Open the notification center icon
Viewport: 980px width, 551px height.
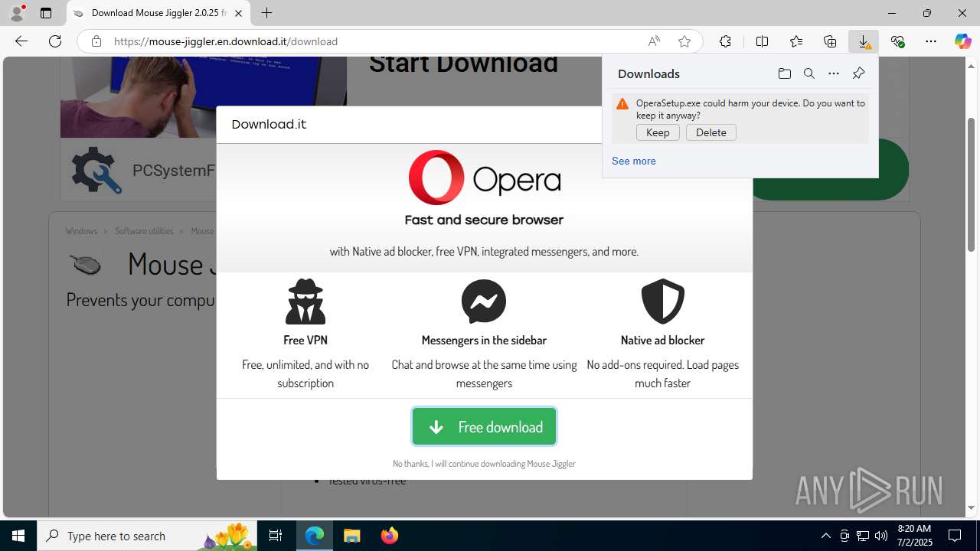(955, 536)
